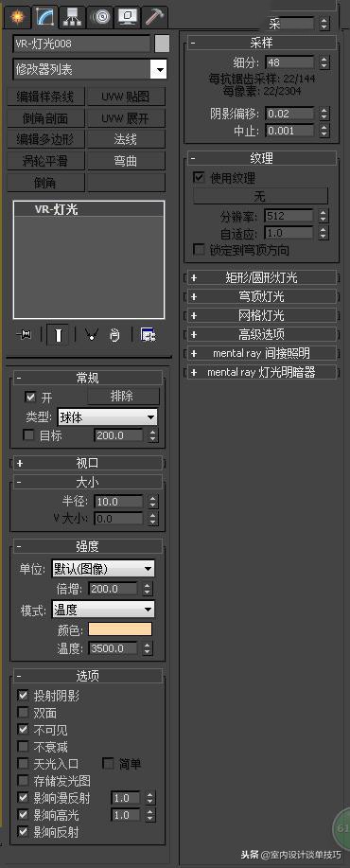Viewport: 350px width, 868px height.
Task: Click the 弯曲 modifier button
Action: [x=126, y=161]
